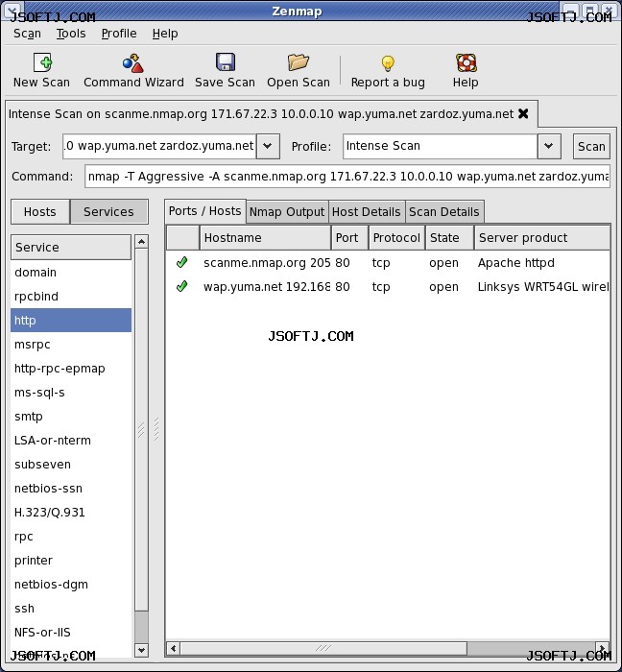Click into the Command input field
Viewport: 622px width, 672px height.
(347, 176)
